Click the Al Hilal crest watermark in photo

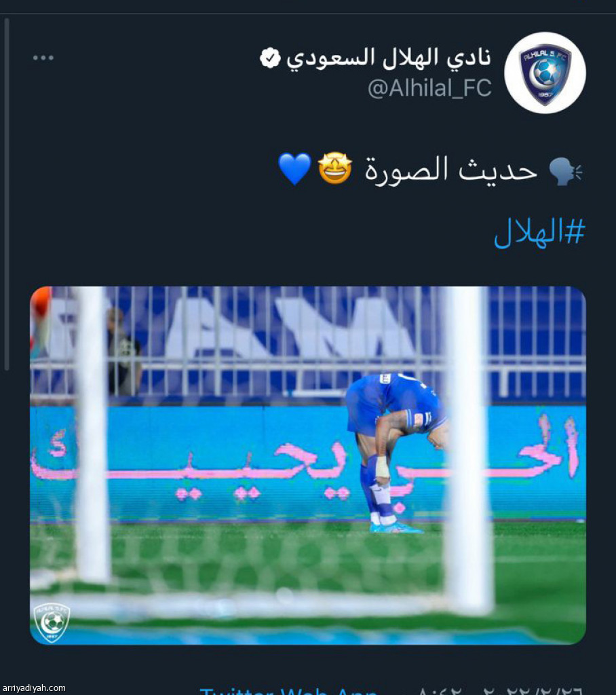(52, 623)
